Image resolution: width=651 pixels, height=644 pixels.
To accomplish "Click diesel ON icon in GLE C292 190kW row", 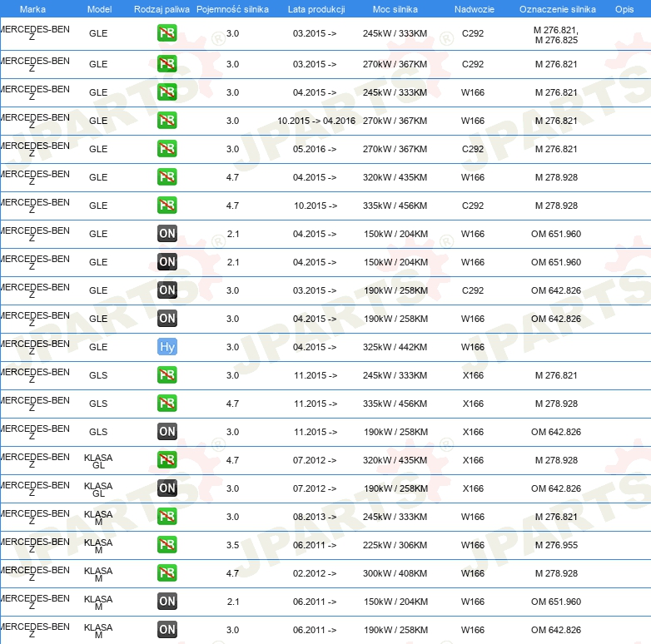I will coord(167,290).
